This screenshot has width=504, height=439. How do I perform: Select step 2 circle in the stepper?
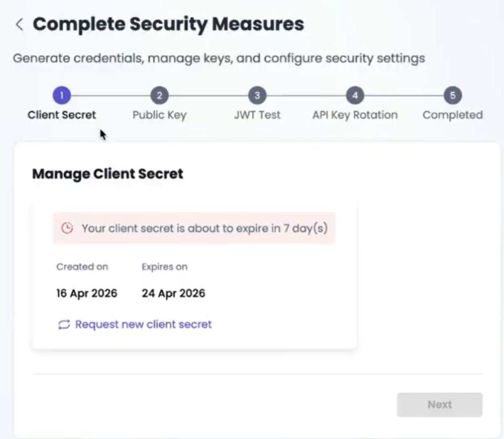(159, 95)
